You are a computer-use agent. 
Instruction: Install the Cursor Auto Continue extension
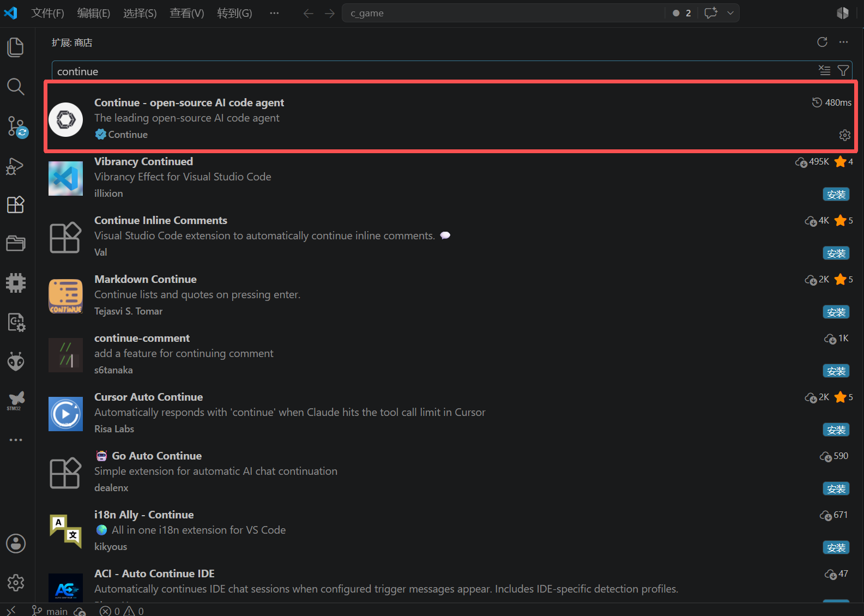point(836,430)
